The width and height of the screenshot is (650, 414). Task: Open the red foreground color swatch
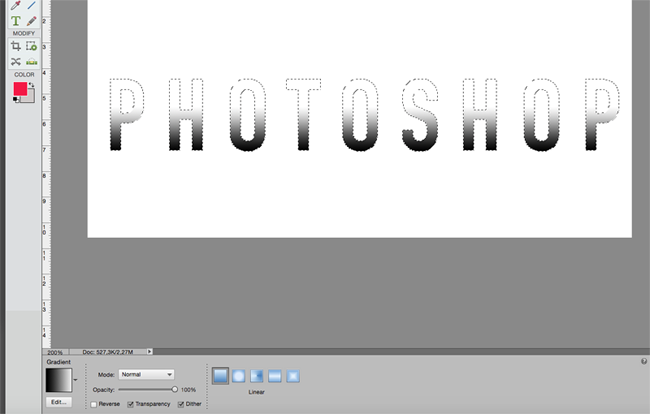[20, 89]
